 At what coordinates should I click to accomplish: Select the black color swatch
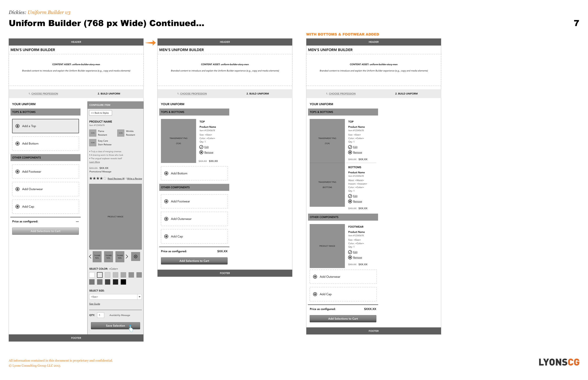pyautogui.click(x=123, y=282)
